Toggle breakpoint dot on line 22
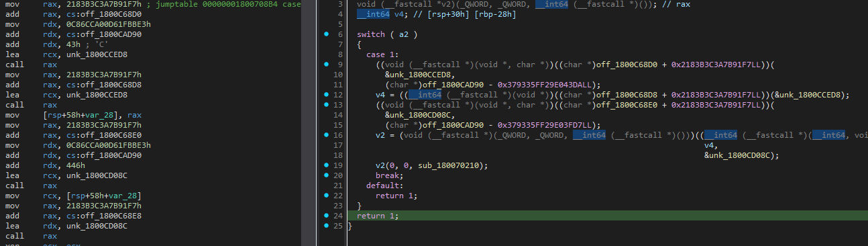The image size is (868, 246). [x=326, y=195]
